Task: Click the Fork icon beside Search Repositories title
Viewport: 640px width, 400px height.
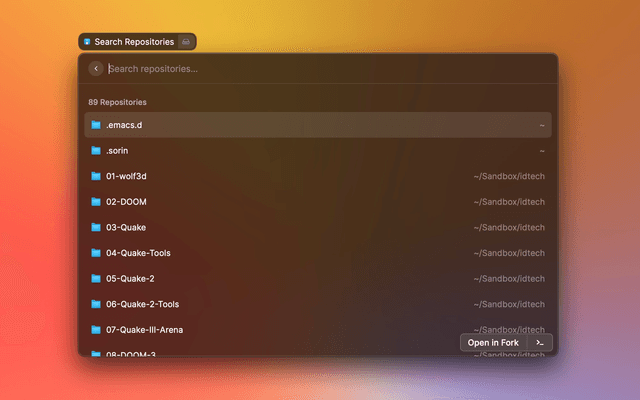Action: tap(87, 42)
